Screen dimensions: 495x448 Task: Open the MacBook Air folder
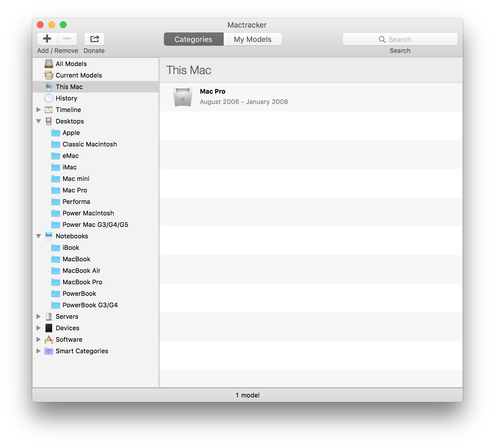point(81,270)
